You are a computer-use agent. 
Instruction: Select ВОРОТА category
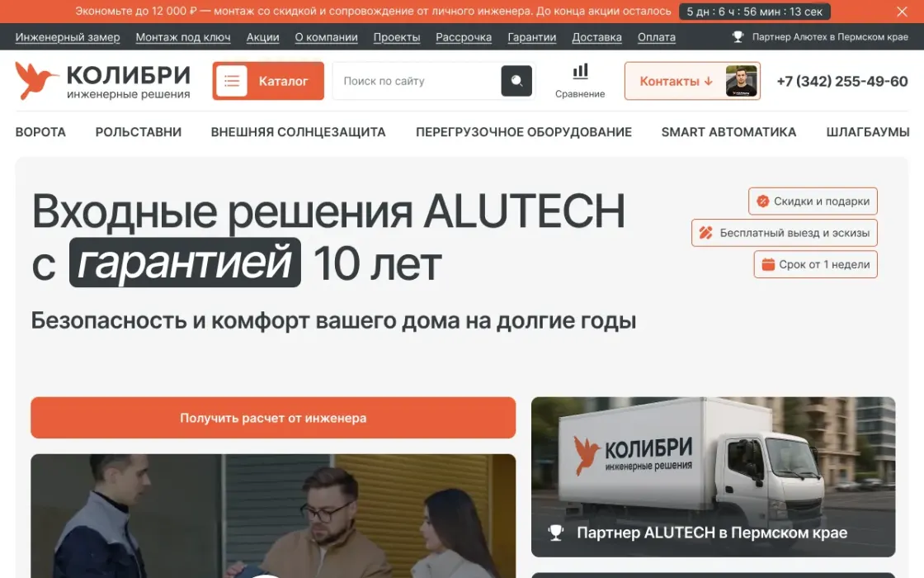(40, 132)
